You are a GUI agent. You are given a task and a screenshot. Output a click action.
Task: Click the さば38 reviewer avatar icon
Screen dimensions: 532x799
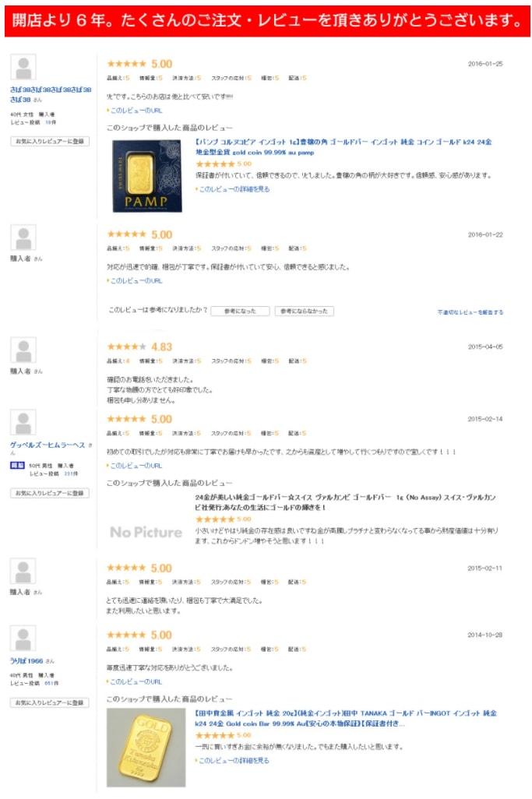click(x=23, y=68)
